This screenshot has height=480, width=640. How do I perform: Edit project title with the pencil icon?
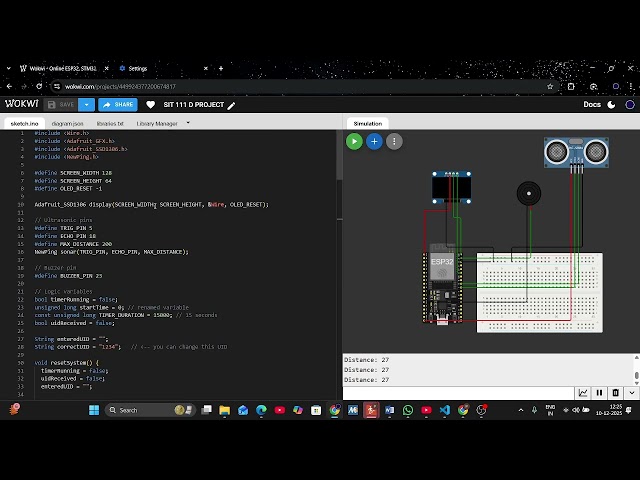click(x=231, y=106)
